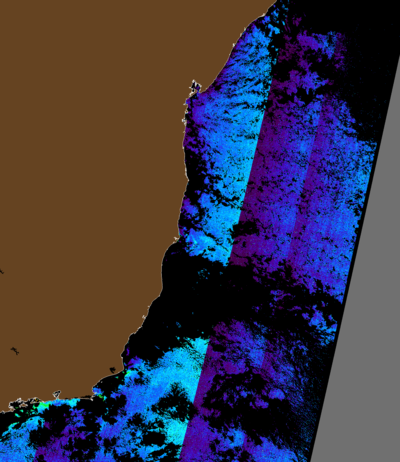400x462 pixels.
Task: Click the small black bay notch on southern coast
Action: [113, 369]
